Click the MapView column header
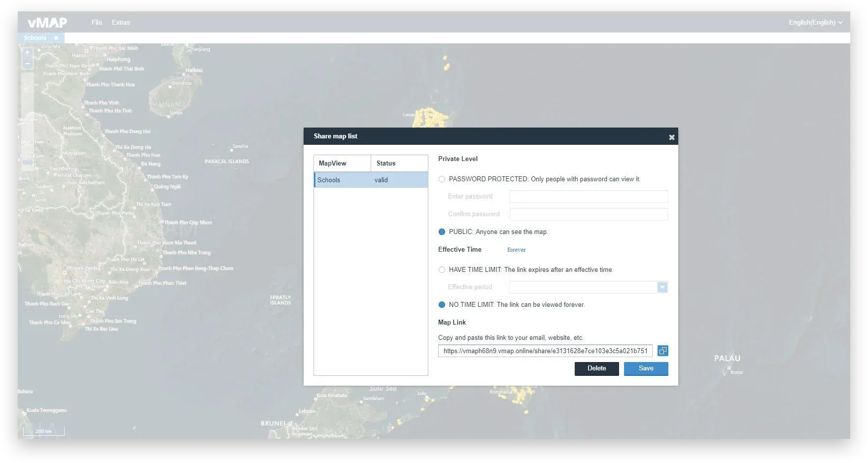868x463 pixels. tap(342, 163)
